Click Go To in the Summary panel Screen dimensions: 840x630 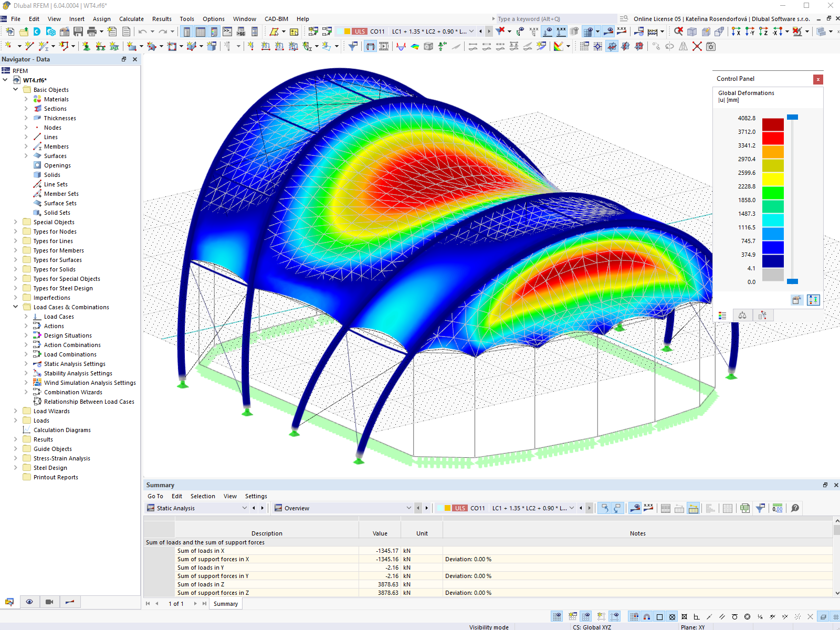click(x=155, y=496)
